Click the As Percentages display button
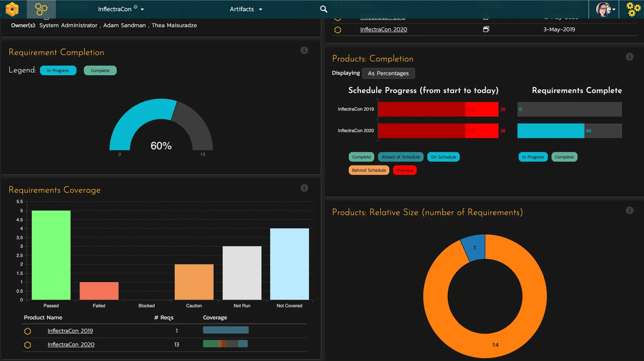This screenshot has height=361, width=644. (388, 73)
